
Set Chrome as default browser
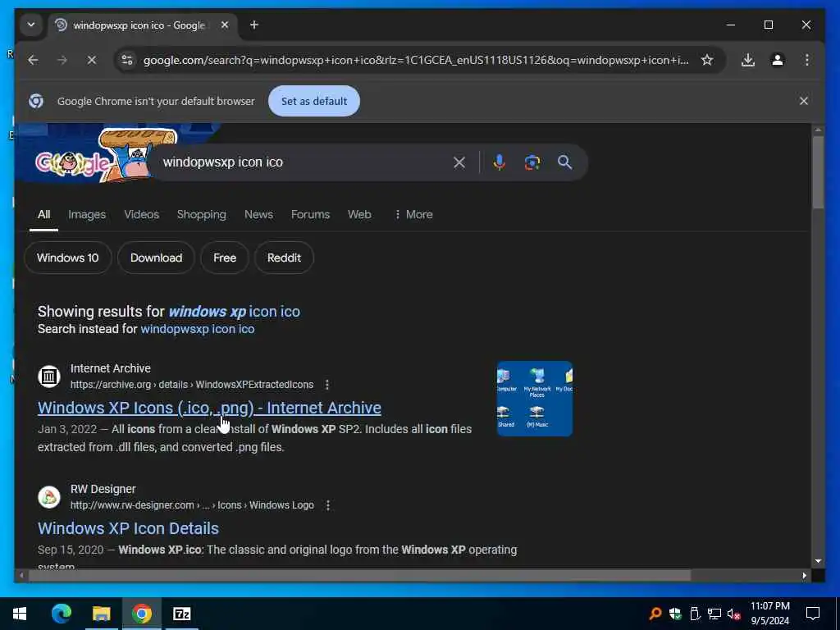314,101
